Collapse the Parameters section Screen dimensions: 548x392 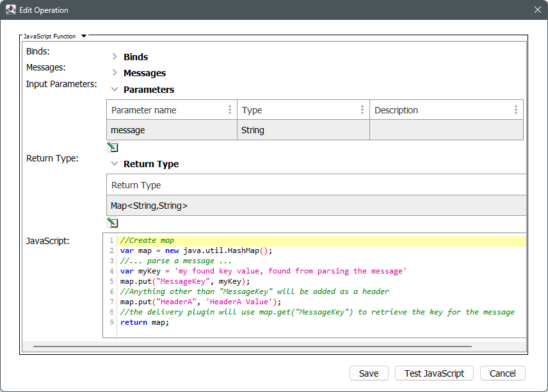pyautogui.click(x=115, y=90)
